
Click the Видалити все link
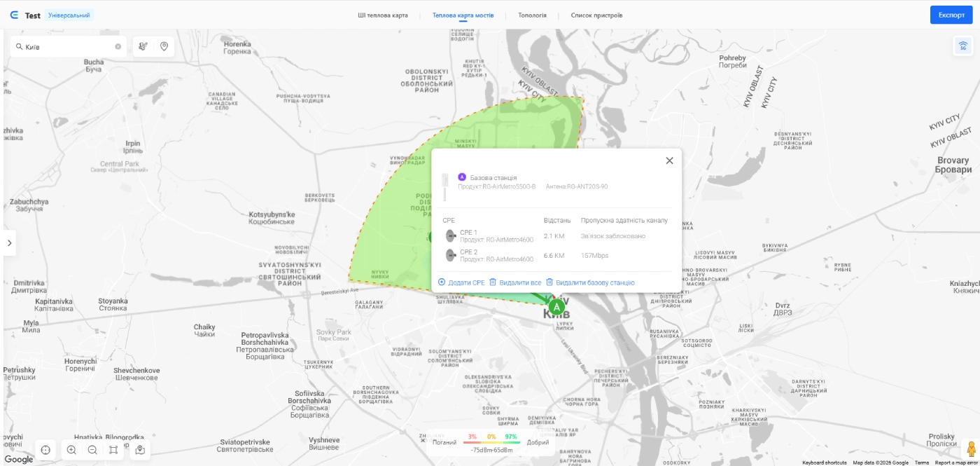tap(515, 282)
